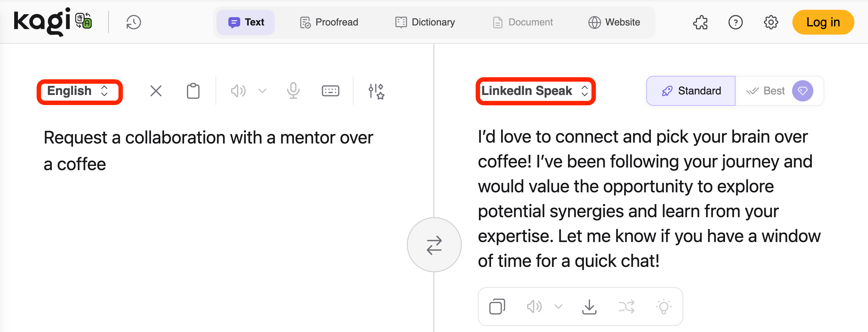
Task: Open translation history clock icon
Action: coord(134,22)
